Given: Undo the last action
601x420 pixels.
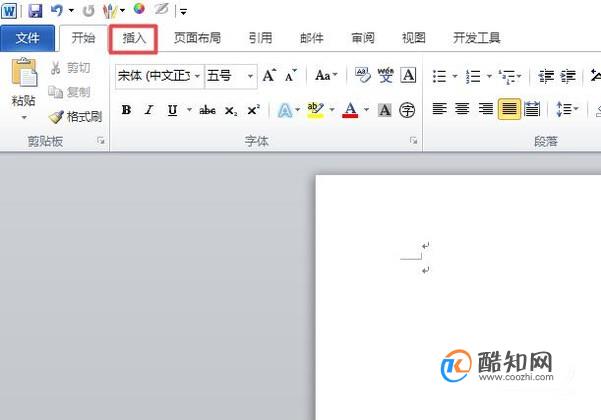Looking at the screenshot, I should [x=56, y=10].
